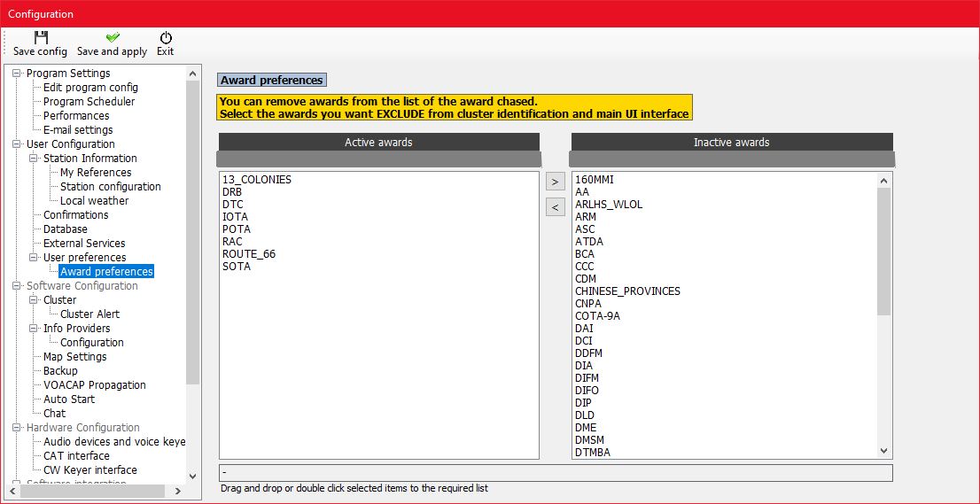Click the Exit power icon

pyautogui.click(x=166, y=37)
